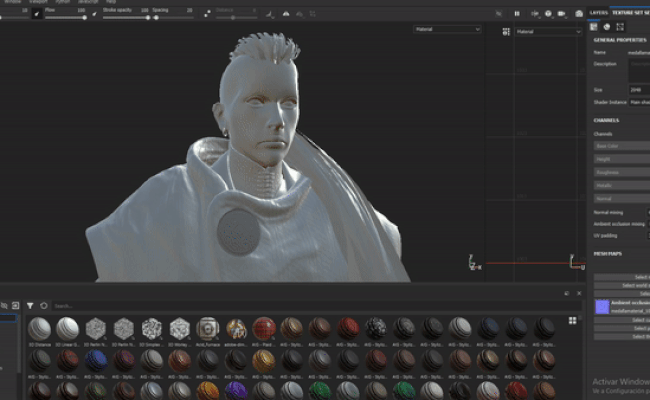Open the JavaScript menu
The width and height of the screenshot is (650, 400).
coord(88,2)
